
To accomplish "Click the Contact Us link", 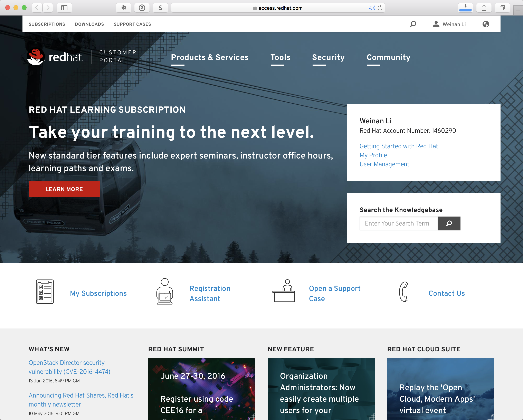I will click(x=447, y=293).
